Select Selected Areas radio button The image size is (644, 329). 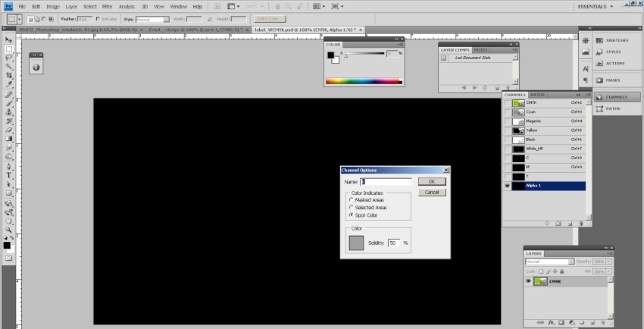[x=351, y=208]
